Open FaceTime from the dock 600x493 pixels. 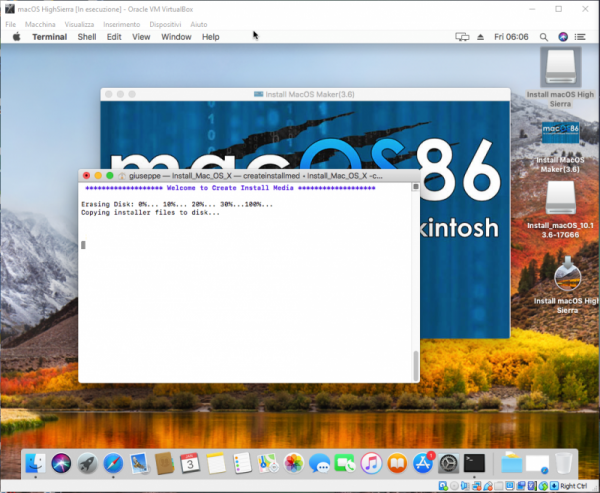(345, 463)
